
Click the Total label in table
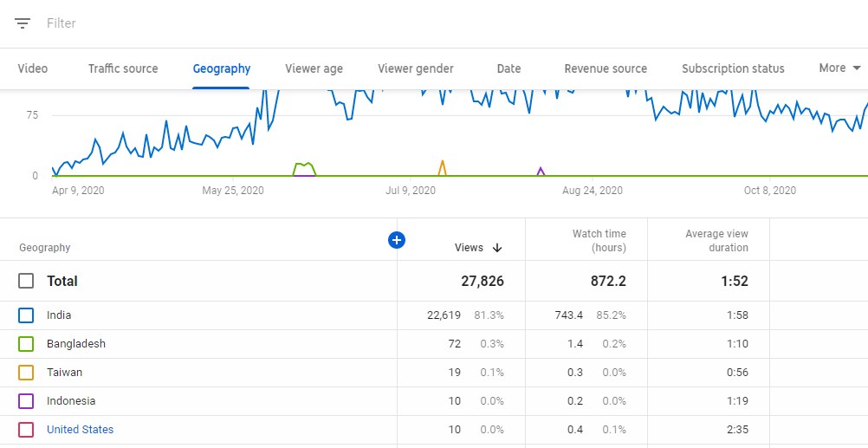tap(62, 281)
